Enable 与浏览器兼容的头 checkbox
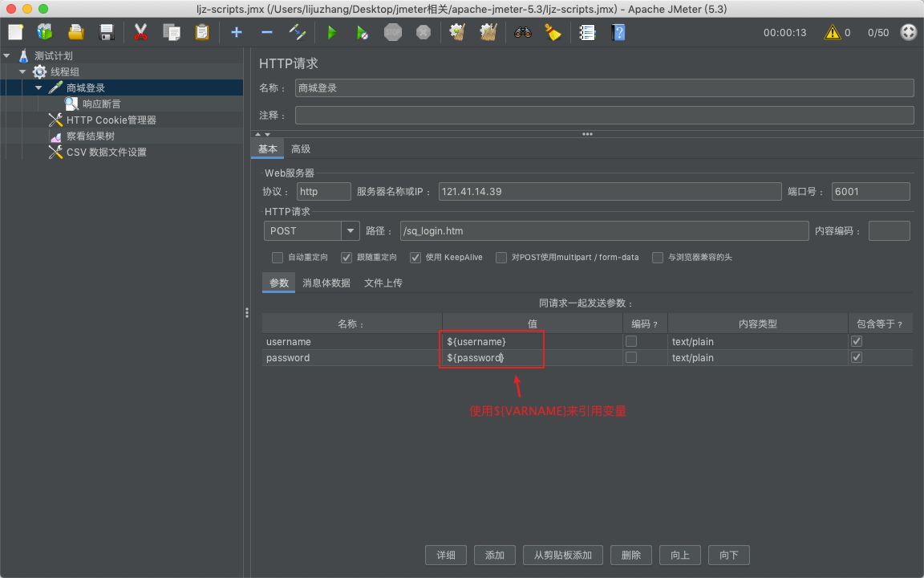The image size is (924, 578). pyautogui.click(x=658, y=258)
